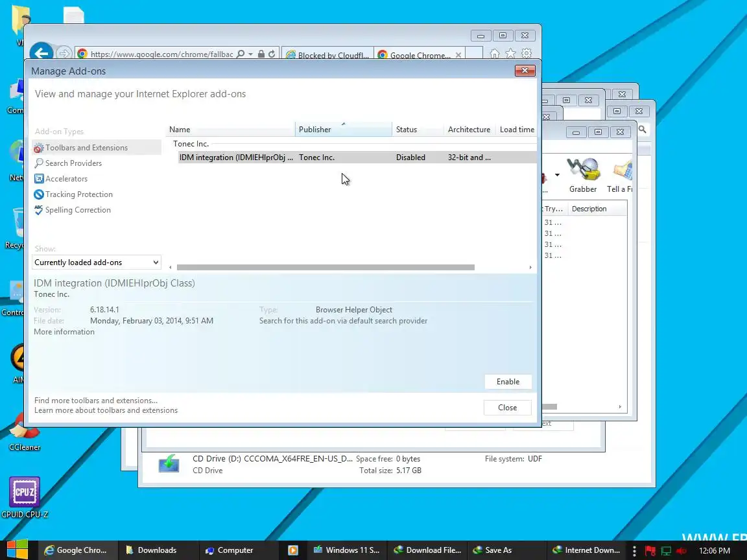Image resolution: width=747 pixels, height=560 pixels.
Task: Click Search for this add-on via default provider
Action: pyautogui.click(x=343, y=321)
